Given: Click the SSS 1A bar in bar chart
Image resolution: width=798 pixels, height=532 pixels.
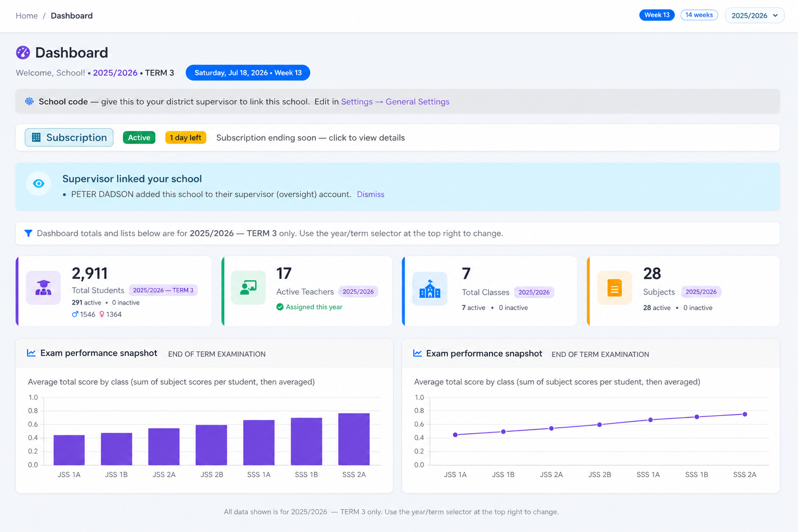Looking at the screenshot, I should pyautogui.click(x=259, y=443).
